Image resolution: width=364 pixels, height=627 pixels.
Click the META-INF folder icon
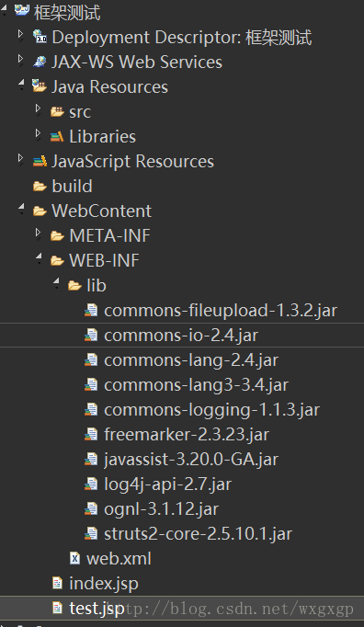coord(57,236)
